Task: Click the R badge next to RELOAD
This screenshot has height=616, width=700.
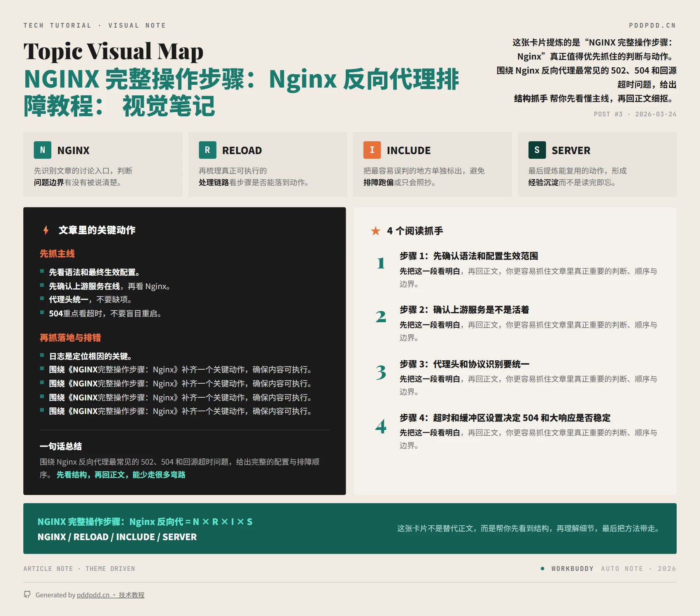Action: point(208,150)
